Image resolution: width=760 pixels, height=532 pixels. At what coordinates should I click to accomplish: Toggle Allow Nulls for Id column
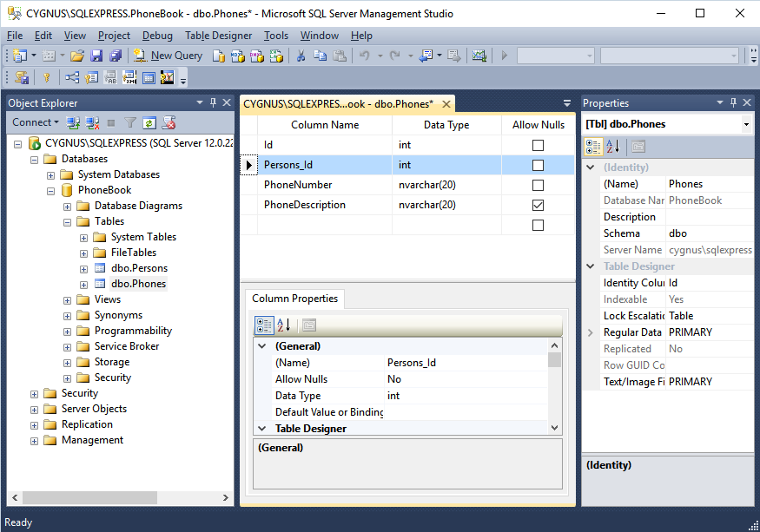pyautogui.click(x=538, y=145)
